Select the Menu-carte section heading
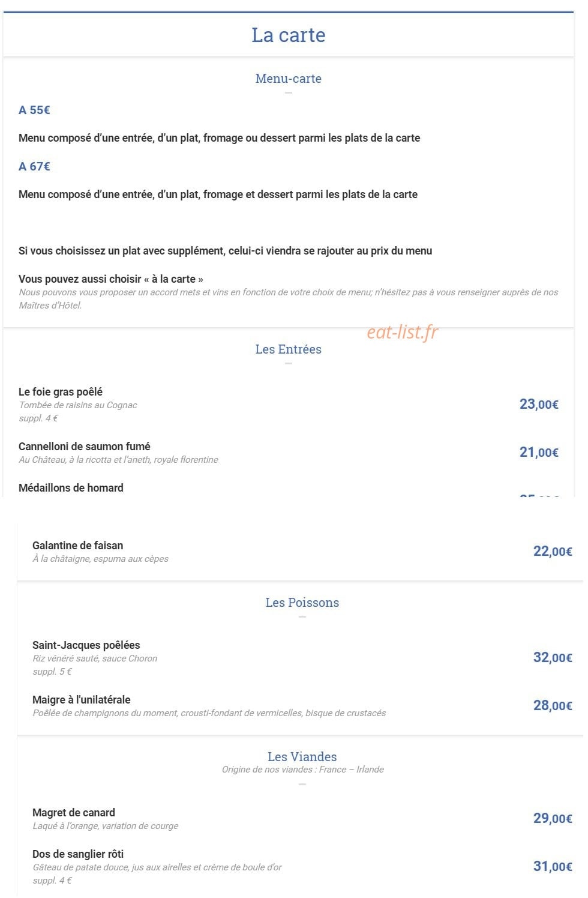Viewport: 588px width, 898px height. [x=288, y=79]
